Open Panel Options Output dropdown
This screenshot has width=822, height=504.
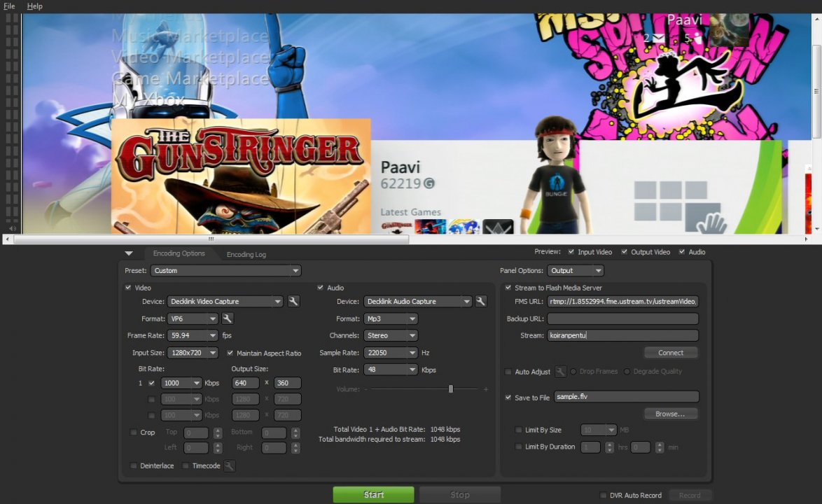click(576, 271)
